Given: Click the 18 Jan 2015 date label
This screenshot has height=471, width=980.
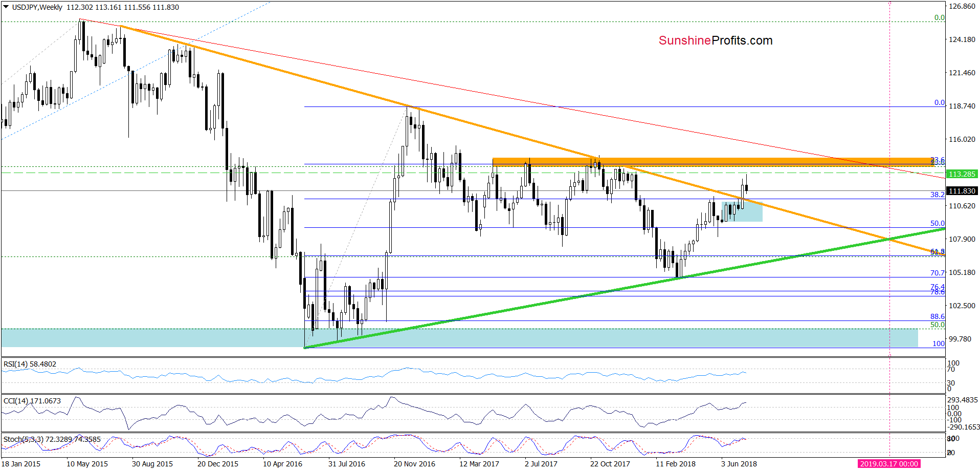Looking at the screenshot, I should pyautogui.click(x=21, y=464).
